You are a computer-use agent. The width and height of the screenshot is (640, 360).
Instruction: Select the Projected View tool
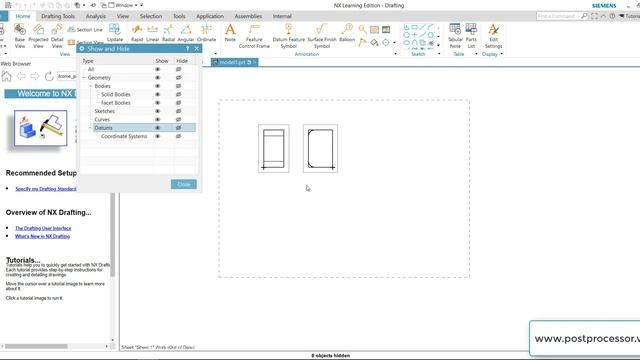(x=38, y=36)
